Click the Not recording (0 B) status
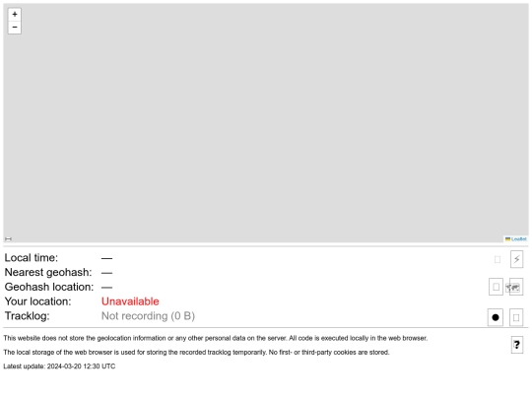The width and height of the screenshot is (532, 399). 148,316
